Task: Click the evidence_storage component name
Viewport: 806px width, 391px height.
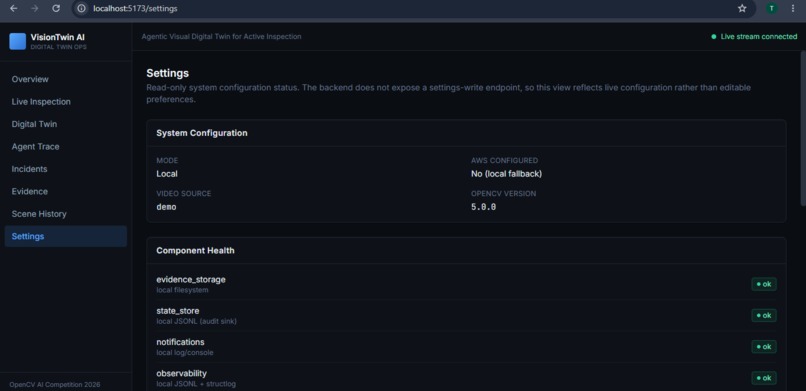Action: [191, 280]
